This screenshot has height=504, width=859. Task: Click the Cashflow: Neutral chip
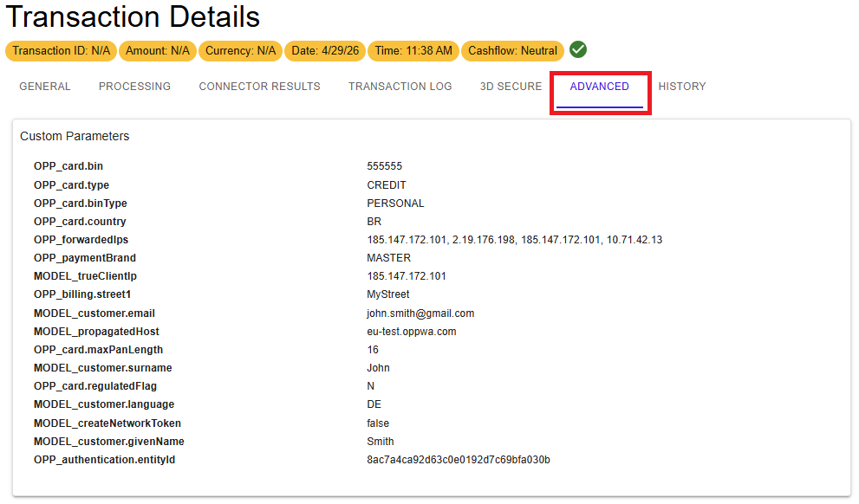pos(513,51)
